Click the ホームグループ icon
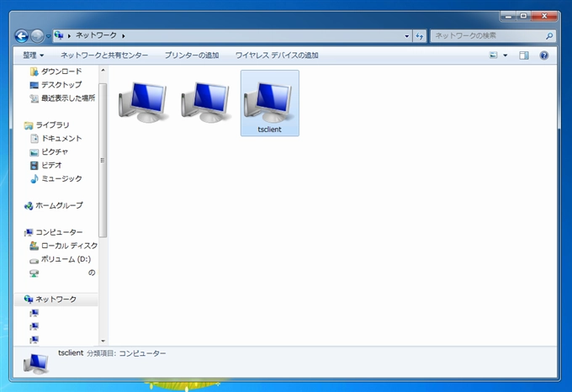 click(x=29, y=206)
